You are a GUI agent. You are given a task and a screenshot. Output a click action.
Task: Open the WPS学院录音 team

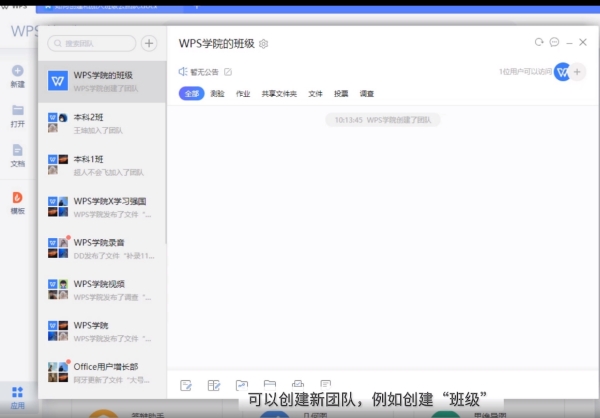point(102,248)
